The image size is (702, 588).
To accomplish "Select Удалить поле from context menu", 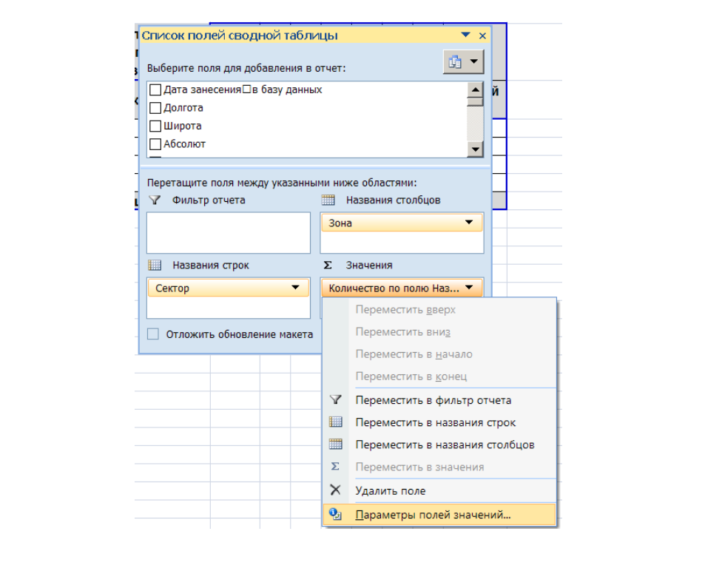I will (391, 490).
